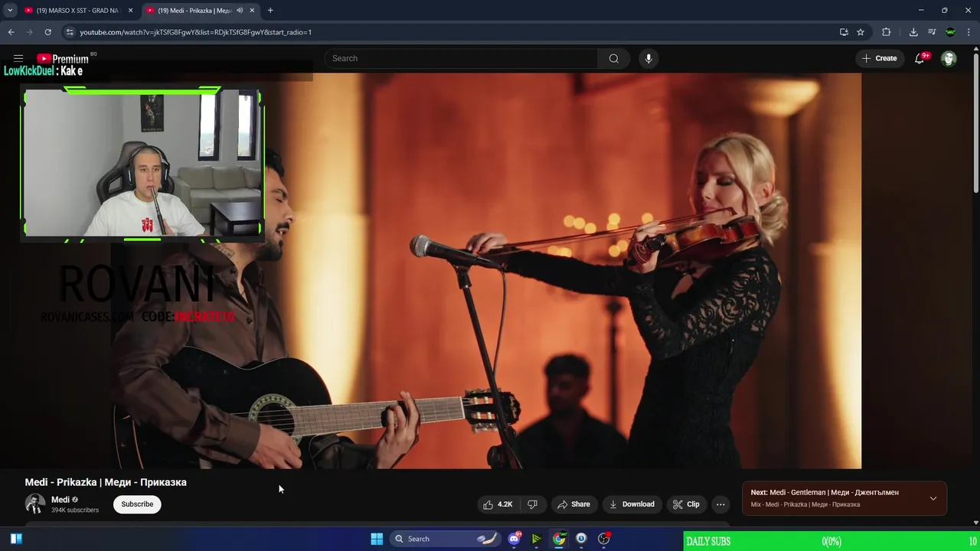
Task: Open browser downloads
Action: (x=913, y=32)
